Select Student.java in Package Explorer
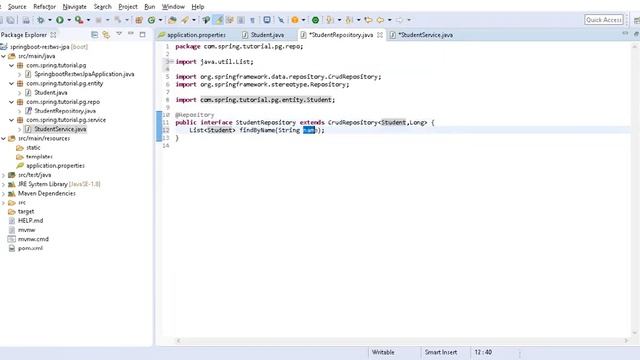This screenshot has height=360, width=640. (51, 93)
